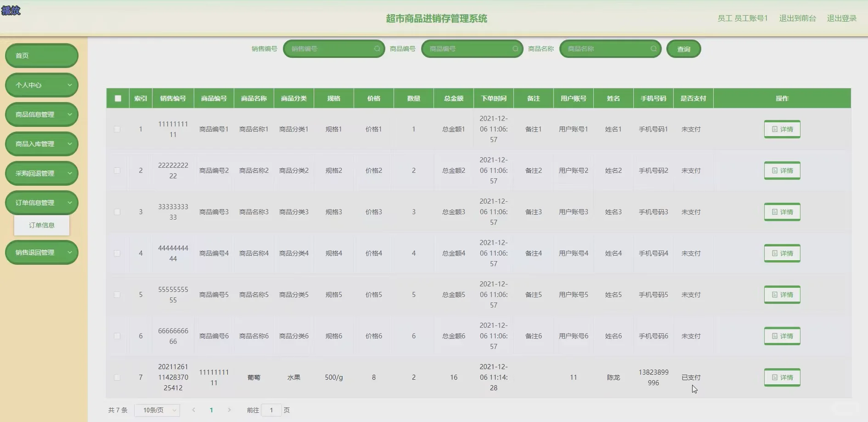
Task: Click search icon in 商品名称 field
Action: pos(654,49)
